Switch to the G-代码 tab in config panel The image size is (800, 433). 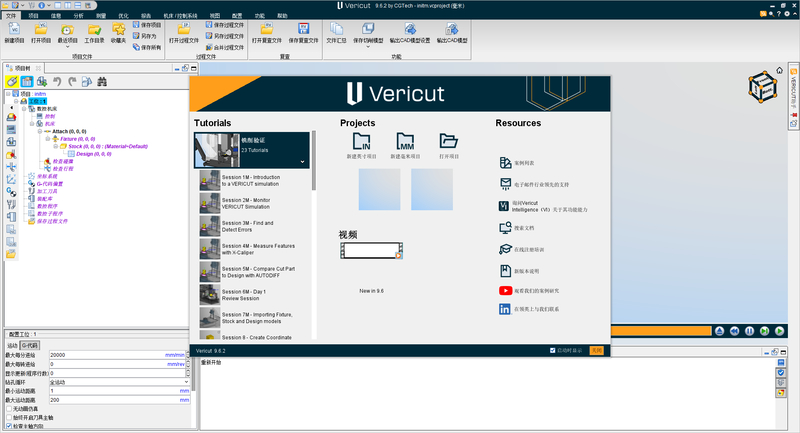(30, 345)
